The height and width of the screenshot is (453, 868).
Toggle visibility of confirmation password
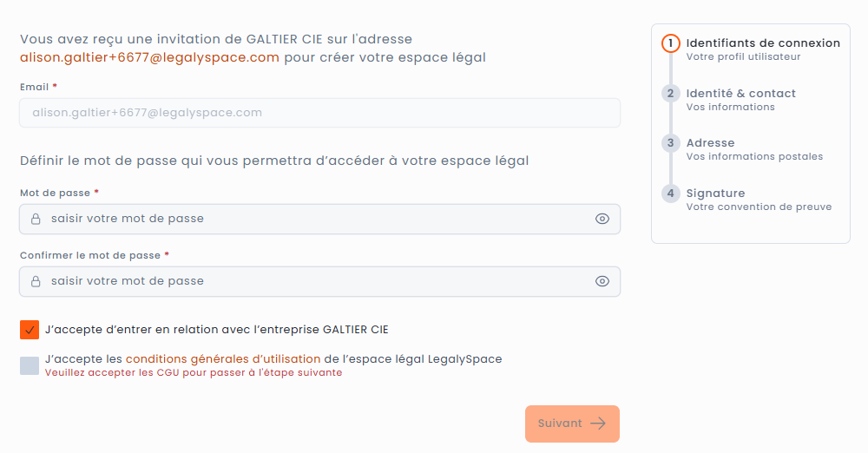point(602,281)
